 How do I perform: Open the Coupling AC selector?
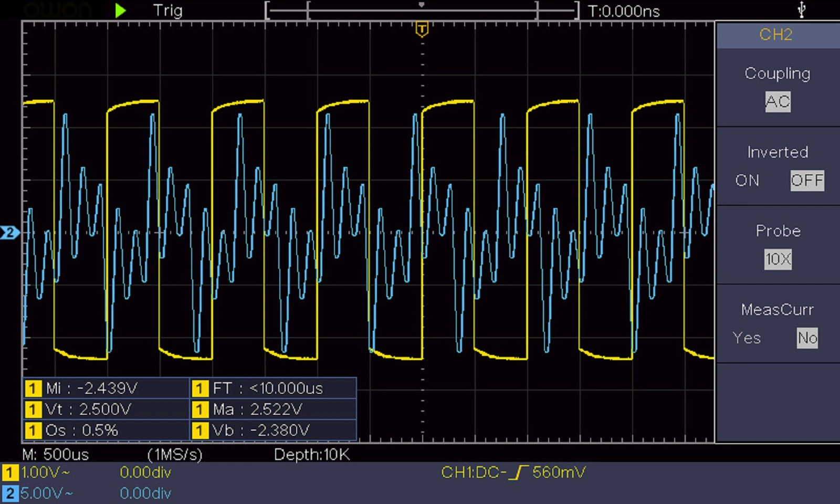pyautogui.click(x=778, y=102)
